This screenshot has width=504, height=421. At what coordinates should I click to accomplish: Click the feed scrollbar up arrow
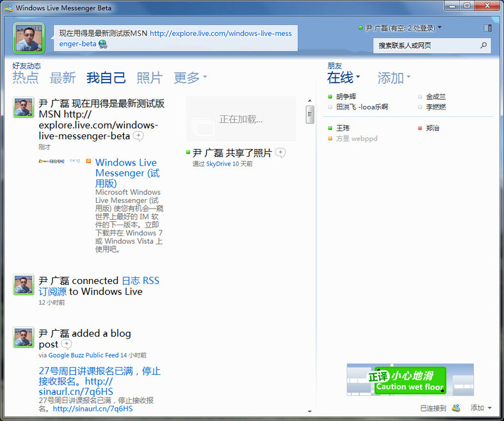[x=310, y=101]
